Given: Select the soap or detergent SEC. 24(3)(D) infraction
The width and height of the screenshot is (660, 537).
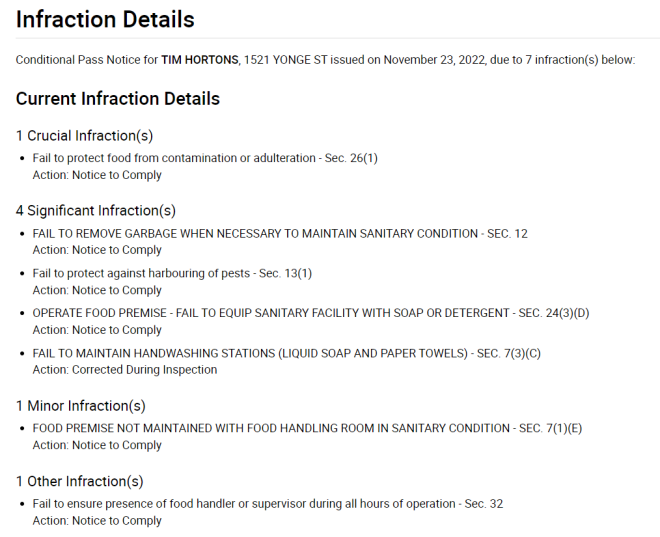Looking at the screenshot, I should tap(311, 313).
